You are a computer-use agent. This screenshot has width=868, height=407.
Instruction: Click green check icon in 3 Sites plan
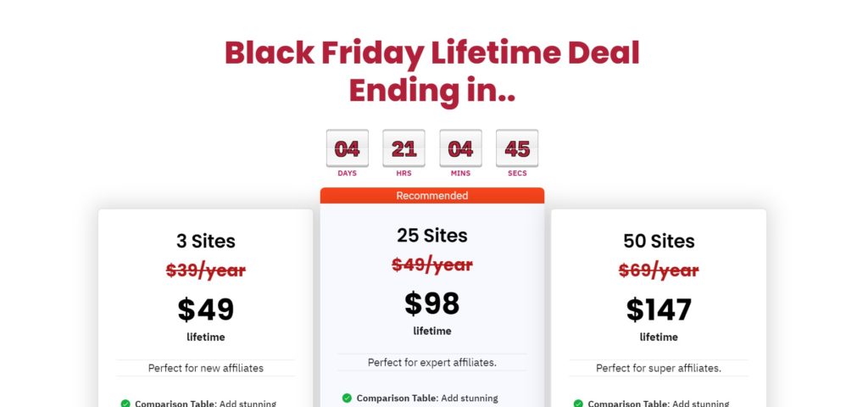(x=125, y=403)
